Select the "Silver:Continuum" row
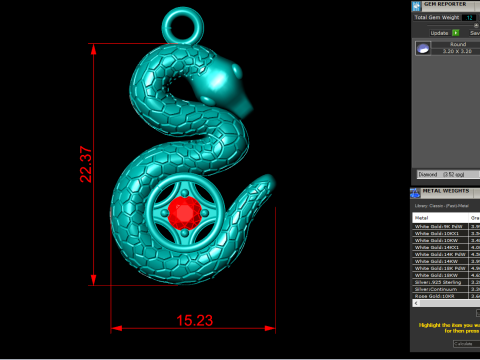Viewport: 480px width, 360px height. (446, 289)
